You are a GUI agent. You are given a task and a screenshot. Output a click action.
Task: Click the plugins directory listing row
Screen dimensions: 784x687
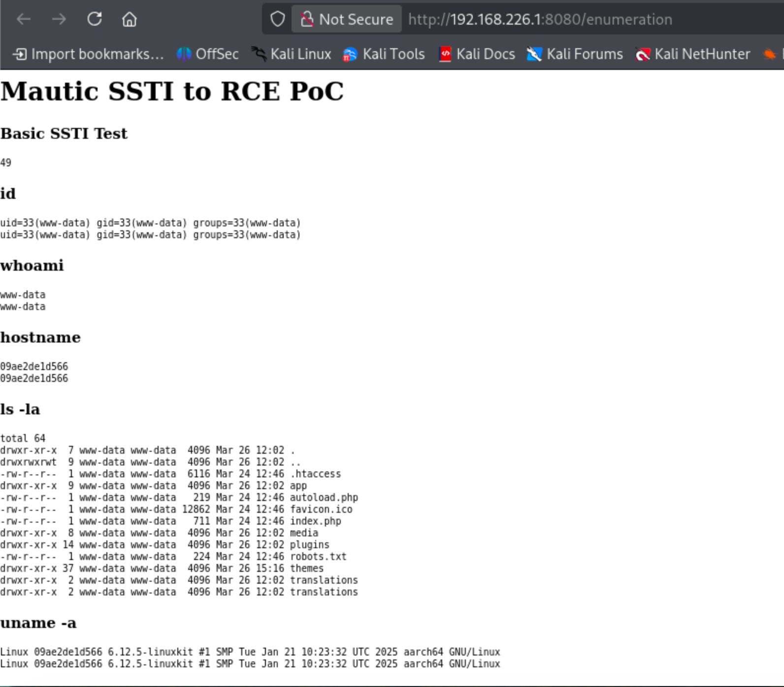click(164, 545)
